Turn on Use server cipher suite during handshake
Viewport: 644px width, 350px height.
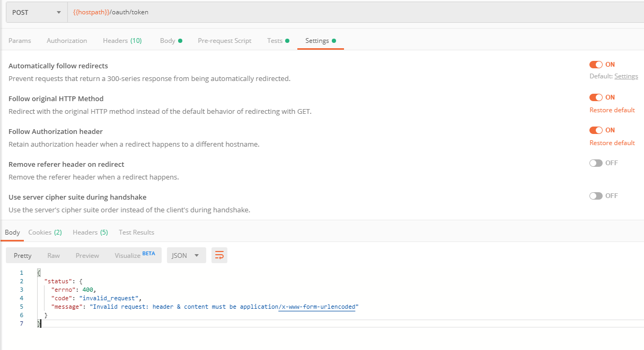pyautogui.click(x=596, y=195)
